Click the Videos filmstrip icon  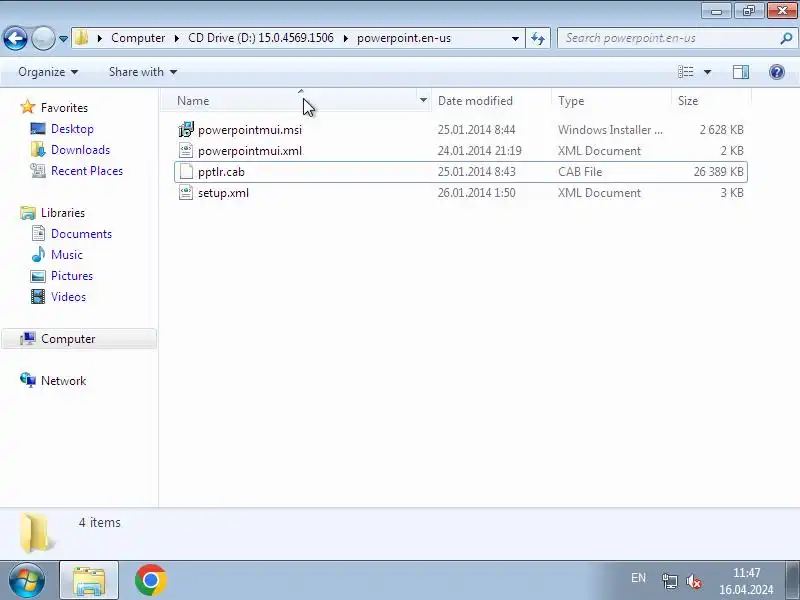pos(38,296)
